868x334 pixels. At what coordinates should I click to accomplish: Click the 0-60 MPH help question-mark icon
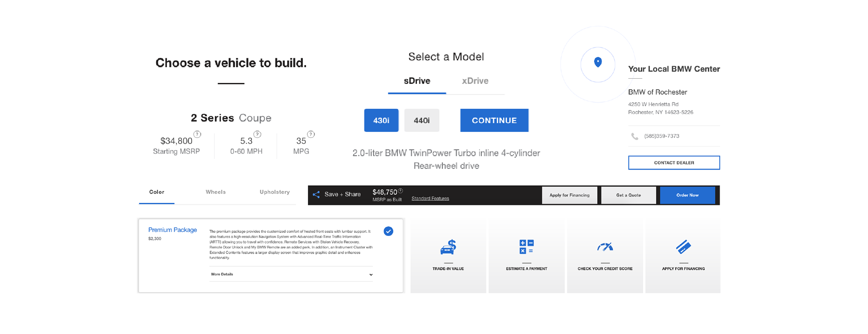click(x=257, y=134)
